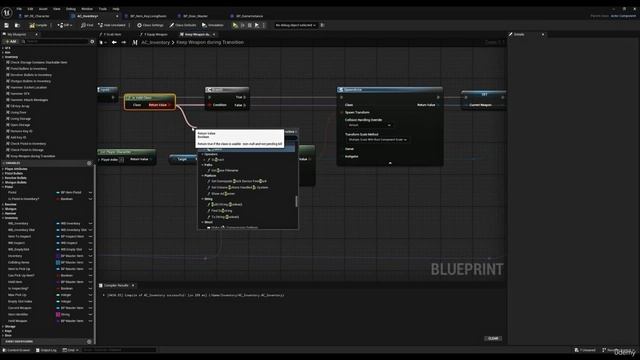640x360 pixels.
Task: Toggle eye icon for WB_Inventory variable
Action: pyautogui.click(x=90, y=224)
